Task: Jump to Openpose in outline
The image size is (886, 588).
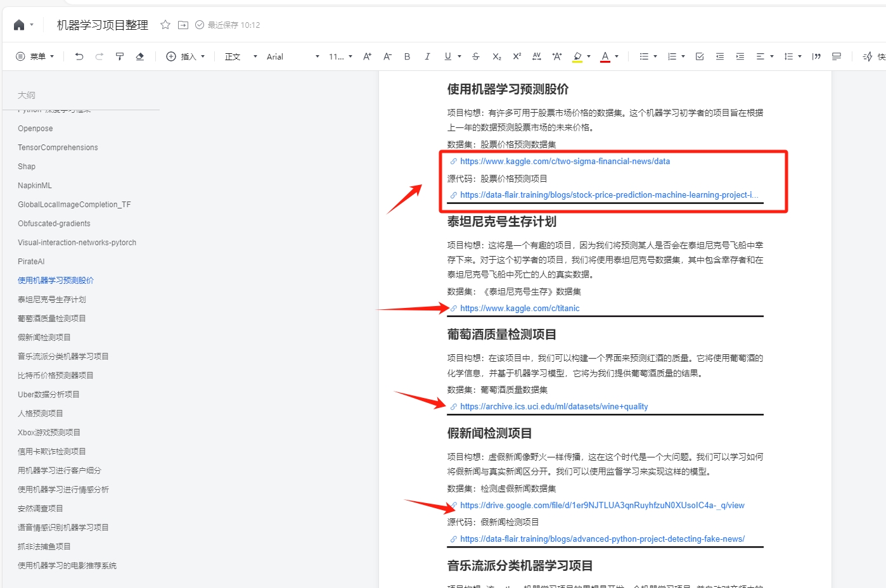Action: coord(35,129)
